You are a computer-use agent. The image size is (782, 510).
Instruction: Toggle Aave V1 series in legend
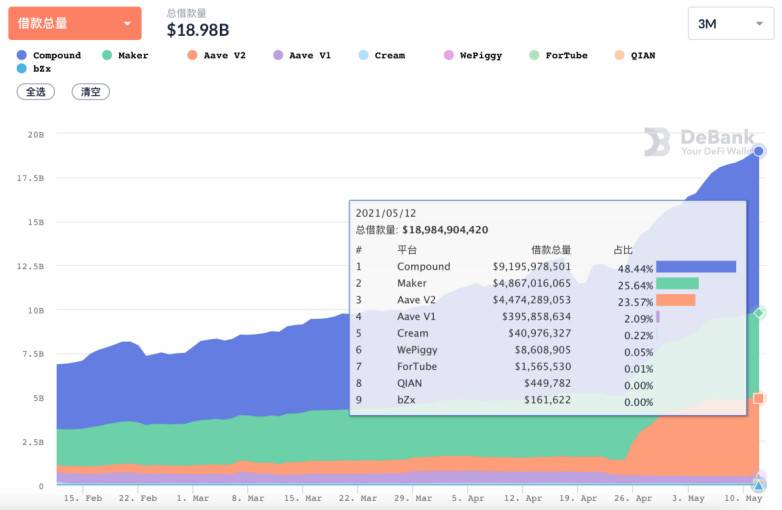[302, 55]
